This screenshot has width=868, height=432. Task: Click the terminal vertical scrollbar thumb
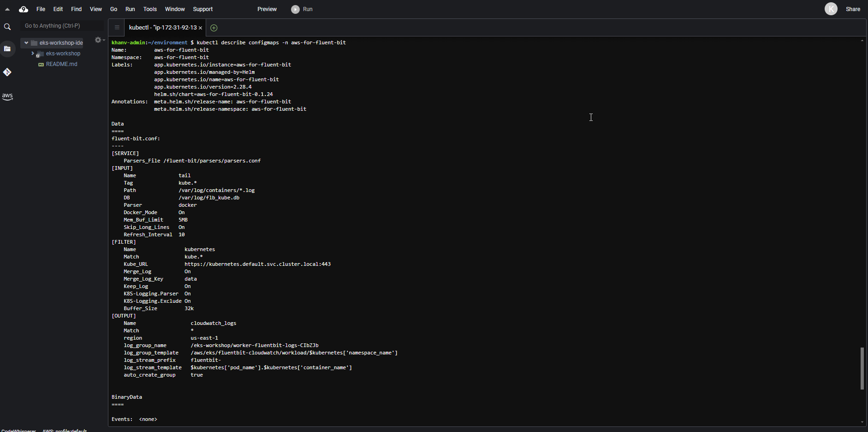click(862, 368)
